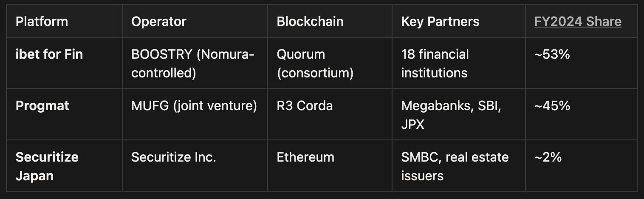Select the Progmat platform cell
The height and width of the screenshot is (199, 644).
(42, 106)
